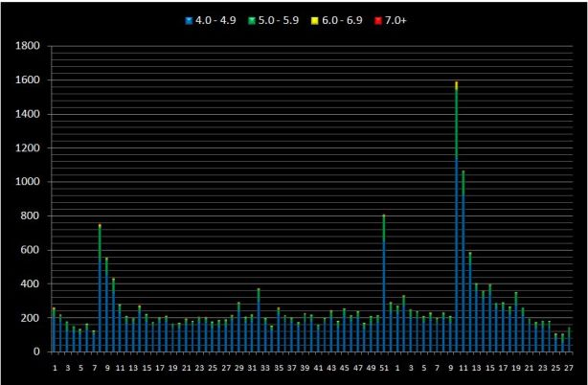The image size is (588, 385).
Task: Select the horizontal axis label 33
Action: [265, 367]
